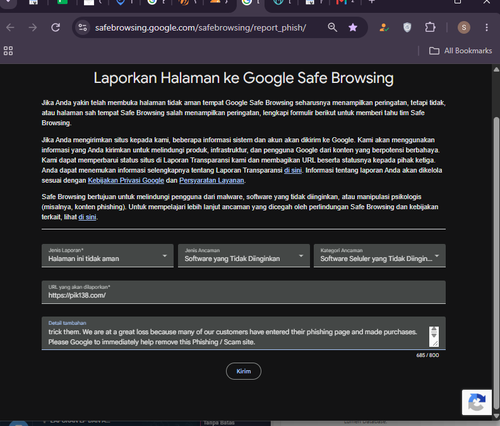Viewport: 500px width, 426px height.
Task: Click the browser forward arrow
Action: point(33,27)
